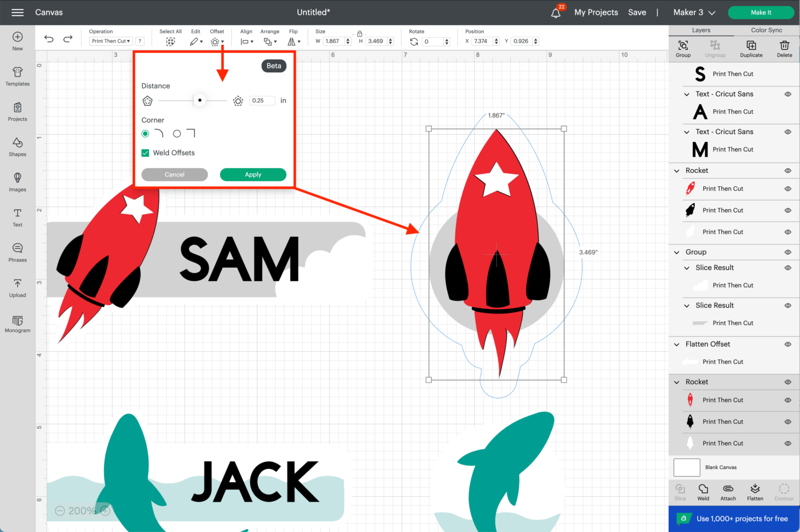
Task: Open the notifications bell
Action: [556, 13]
